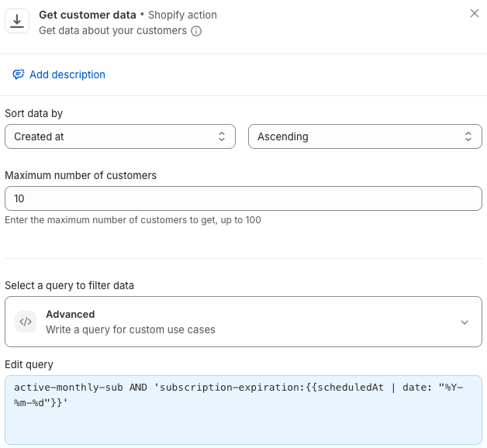
Task: Click the Sort data by label
Action: (34, 113)
